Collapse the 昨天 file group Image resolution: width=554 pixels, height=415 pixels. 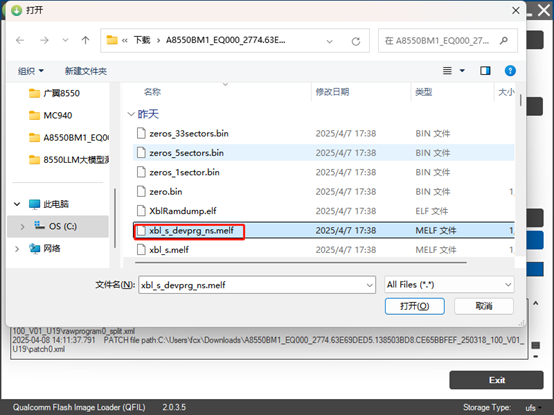point(131,114)
